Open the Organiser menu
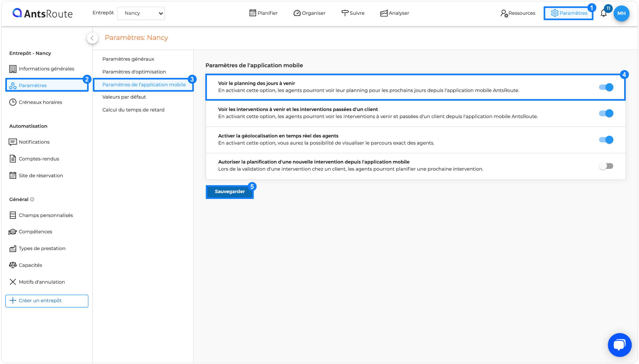This screenshot has width=639, height=364. coord(309,13)
